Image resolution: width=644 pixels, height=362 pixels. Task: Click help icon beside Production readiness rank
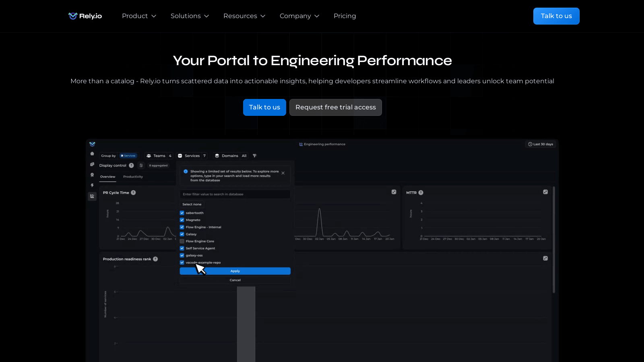(x=155, y=259)
